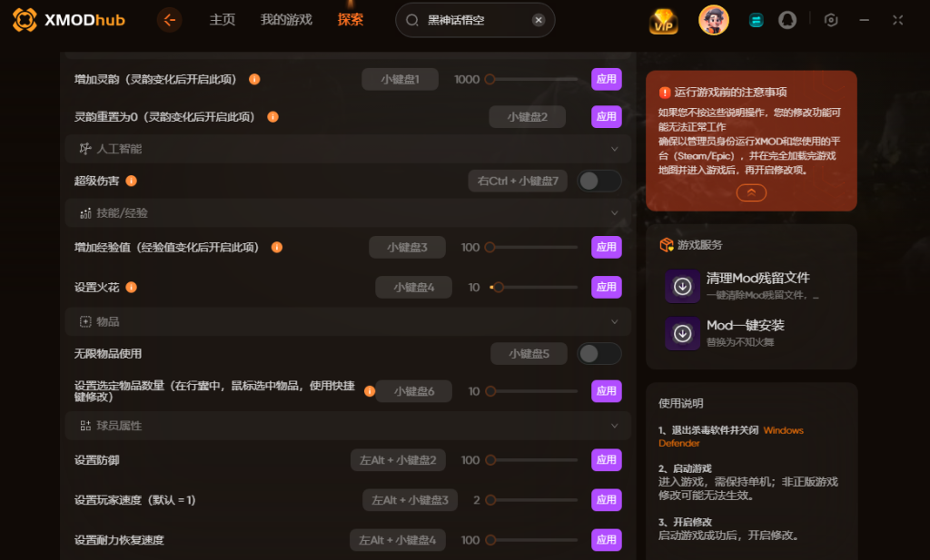Click download icon for 清理Mod残留文件
Image resolution: width=930 pixels, height=560 pixels.
coord(683,287)
